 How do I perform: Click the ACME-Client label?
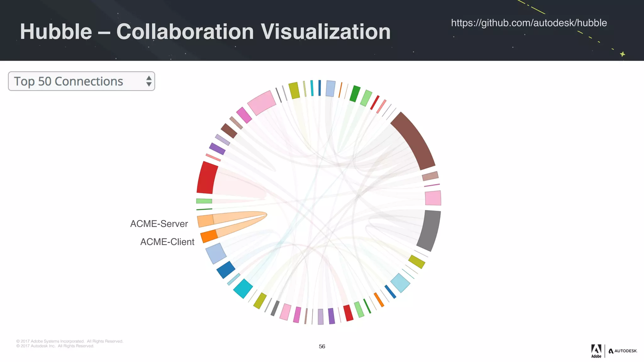[x=167, y=242]
